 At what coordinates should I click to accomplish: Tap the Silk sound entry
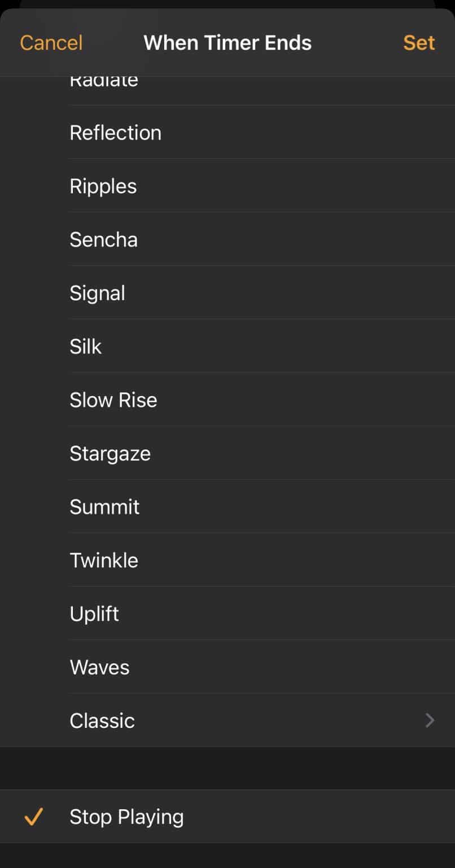[86, 346]
